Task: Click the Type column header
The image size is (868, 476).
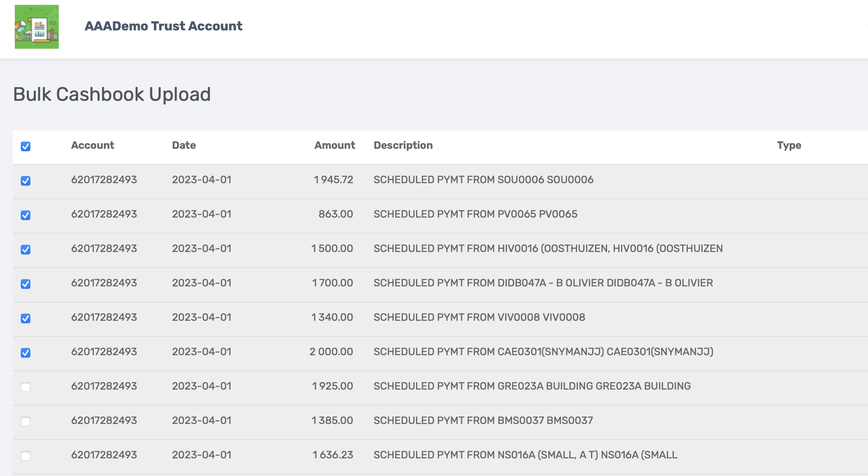Action: pyautogui.click(x=789, y=145)
